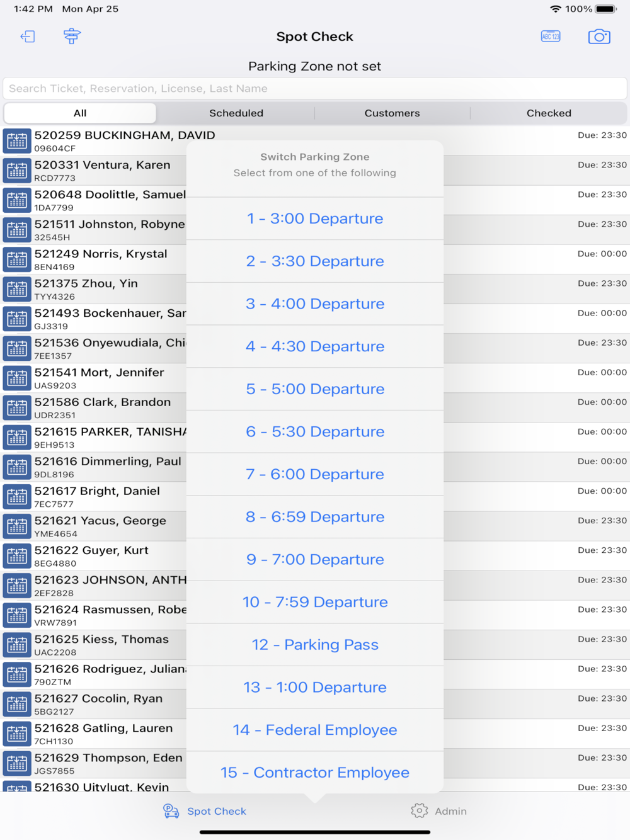Tap the battery status indicator
The height and width of the screenshot is (840, 630).
coord(606,9)
